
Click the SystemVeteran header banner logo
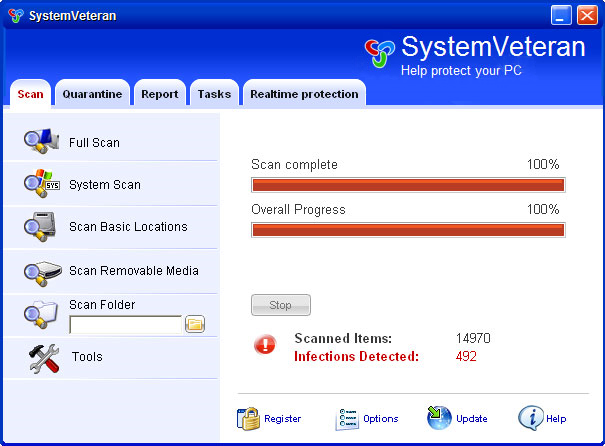coord(380,53)
